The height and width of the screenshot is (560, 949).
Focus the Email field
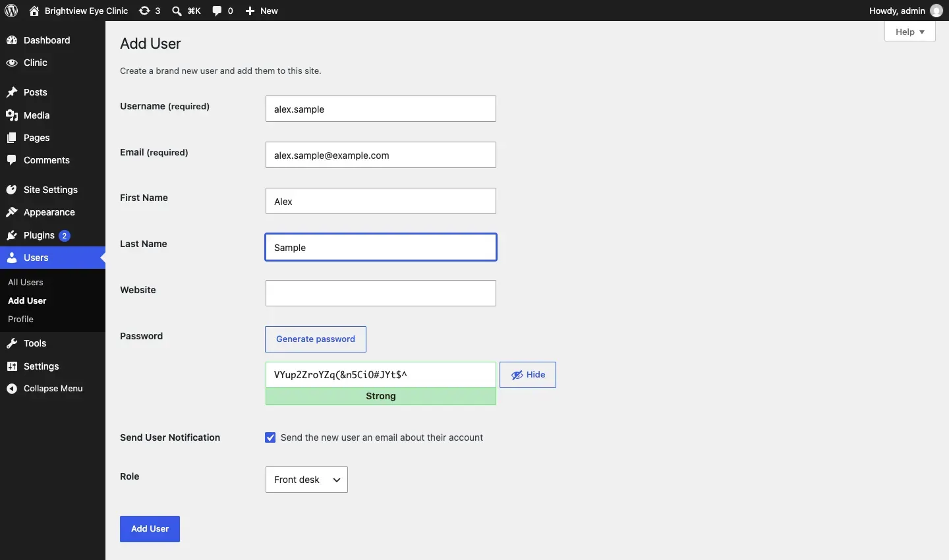tap(381, 155)
